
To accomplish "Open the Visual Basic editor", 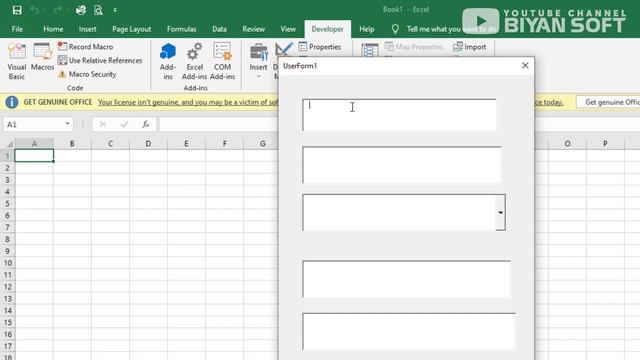I will tap(17, 61).
